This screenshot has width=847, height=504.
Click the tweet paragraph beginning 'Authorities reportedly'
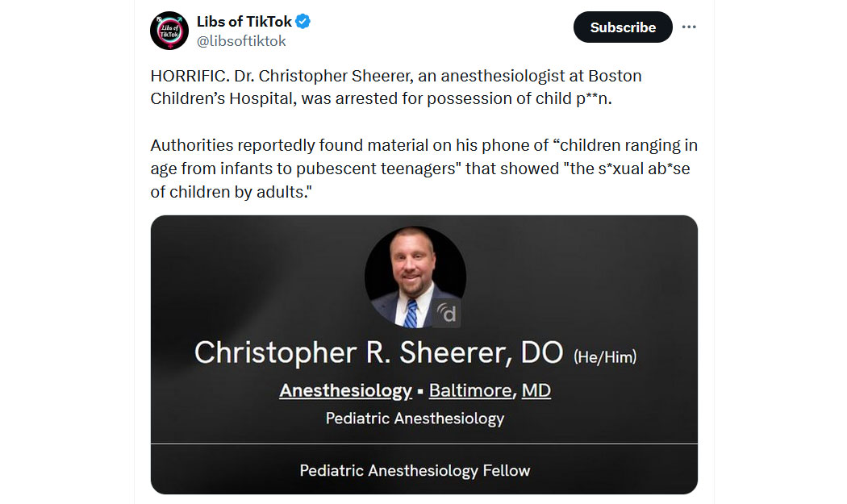tap(424, 169)
